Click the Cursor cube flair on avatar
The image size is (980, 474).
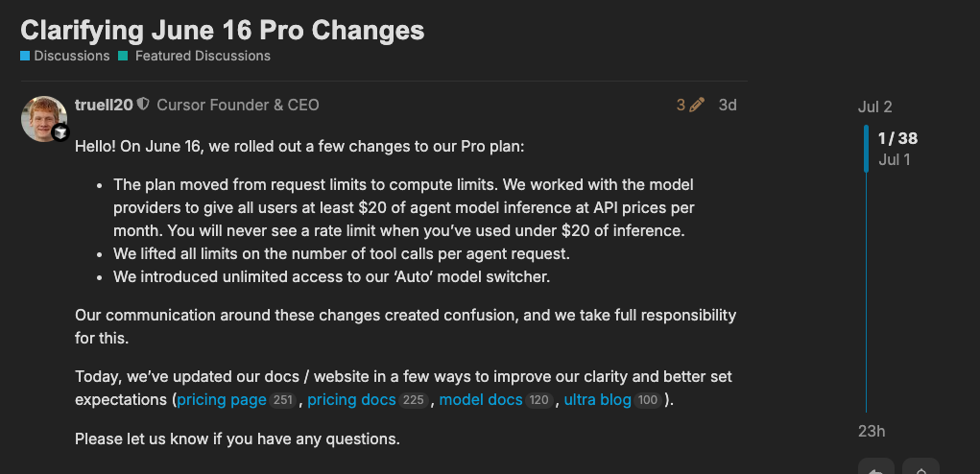(x=60, y=132)
